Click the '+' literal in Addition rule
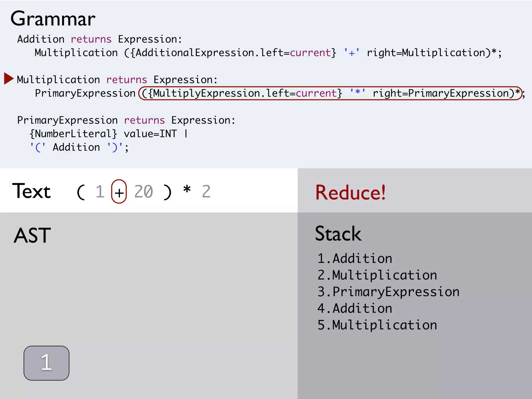The image size is (532, 399). (x=352, y=53)
